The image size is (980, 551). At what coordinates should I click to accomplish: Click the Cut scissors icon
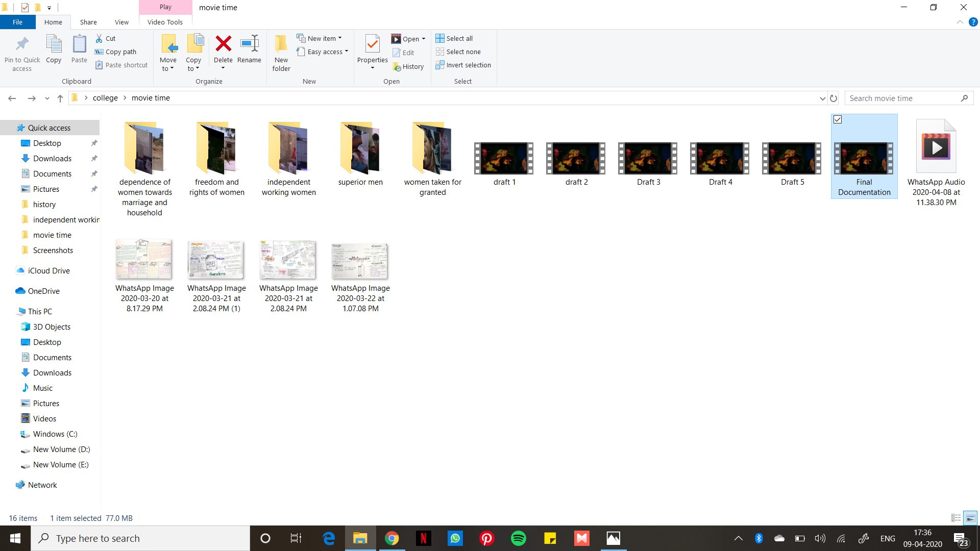pyautogui.click(x=99, y=38)
